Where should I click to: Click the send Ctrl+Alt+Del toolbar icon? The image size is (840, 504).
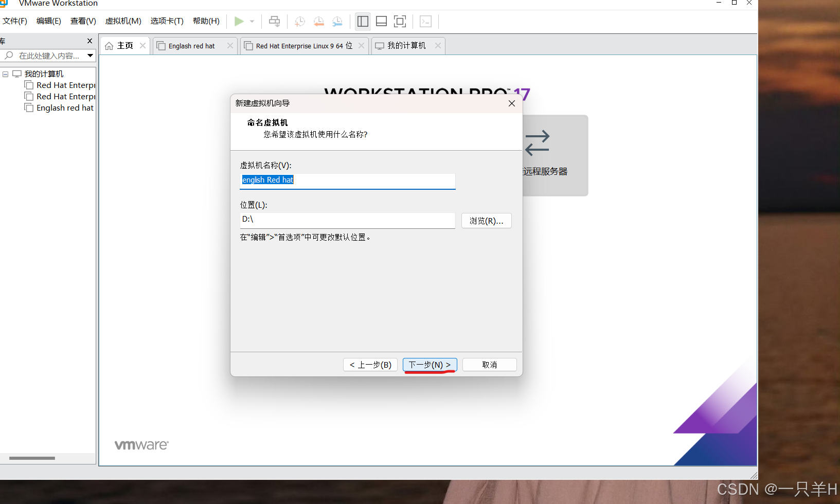click(275, 21)
